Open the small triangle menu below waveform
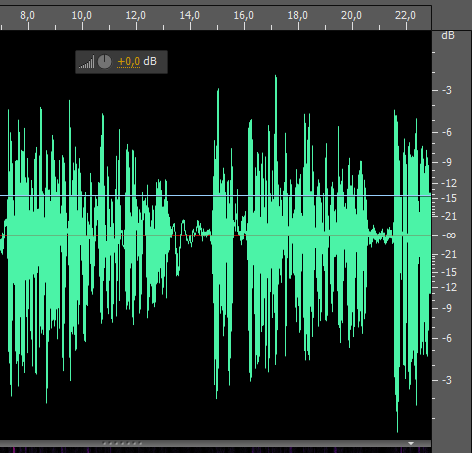 pyautogui.click(x=411, y=443)
